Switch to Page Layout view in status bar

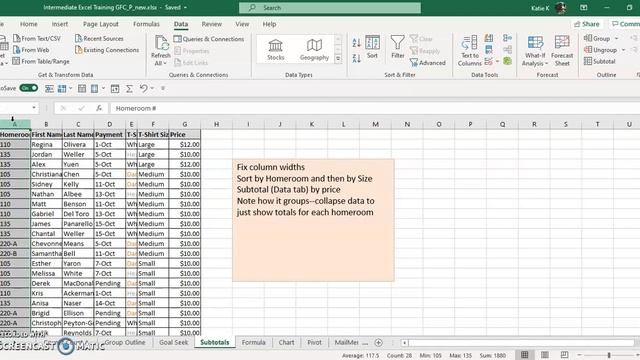point(544,355)
